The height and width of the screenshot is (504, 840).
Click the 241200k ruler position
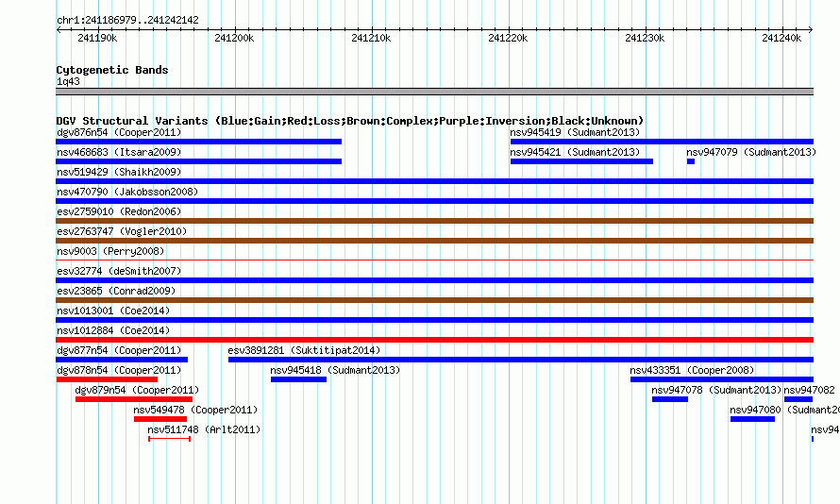234,38
